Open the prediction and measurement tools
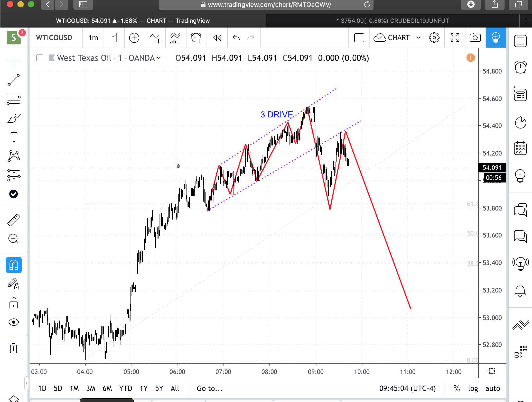 tap(14, 175)
